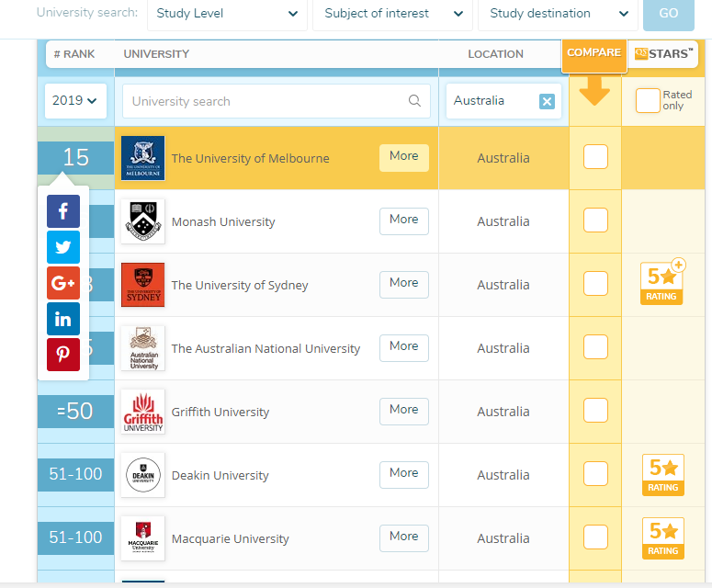Viewport: 712px width, 588px height.
Task: Click the Australia location filter field
Action: click(x=503, y=101)
